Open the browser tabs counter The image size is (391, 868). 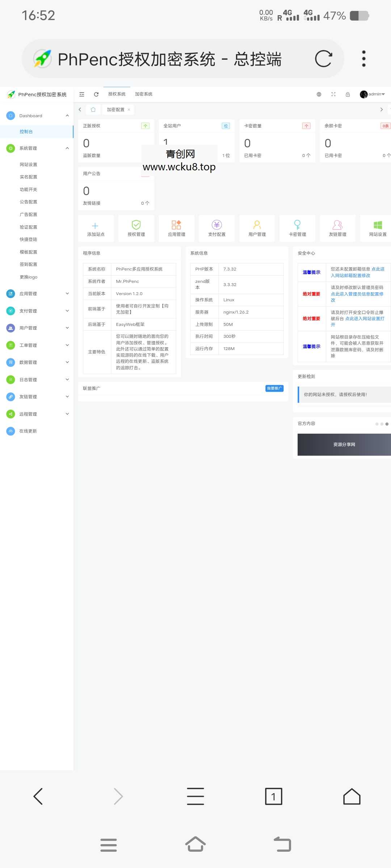pyautogui.click(x=274, y=796)
